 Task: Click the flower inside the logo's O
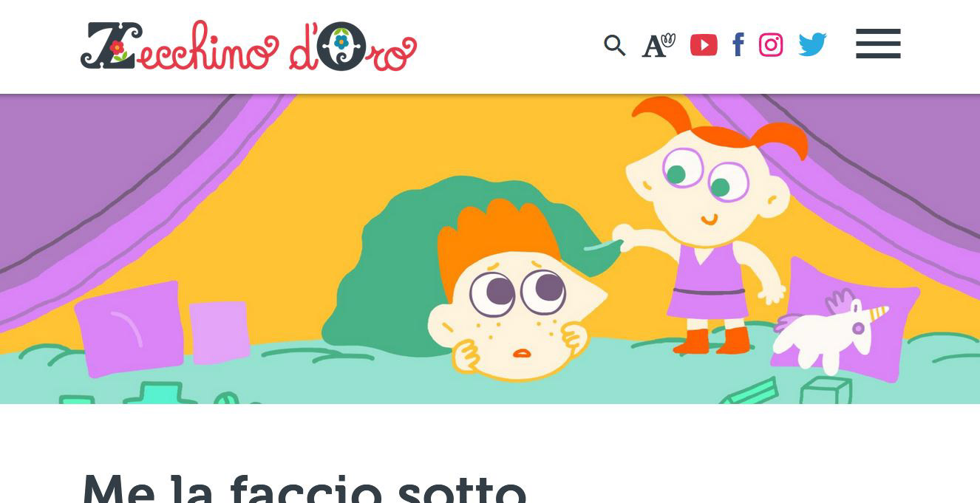tap(341, 43)
